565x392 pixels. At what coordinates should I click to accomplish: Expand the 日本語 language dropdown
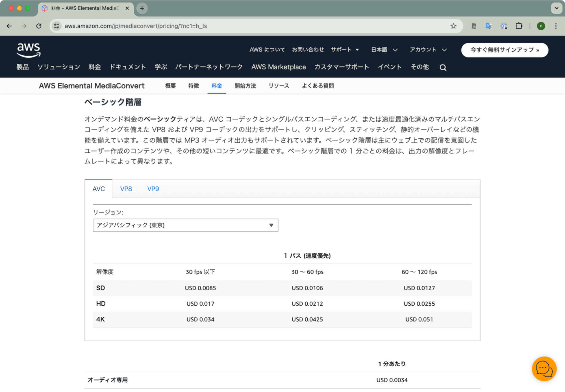(384, 50)
